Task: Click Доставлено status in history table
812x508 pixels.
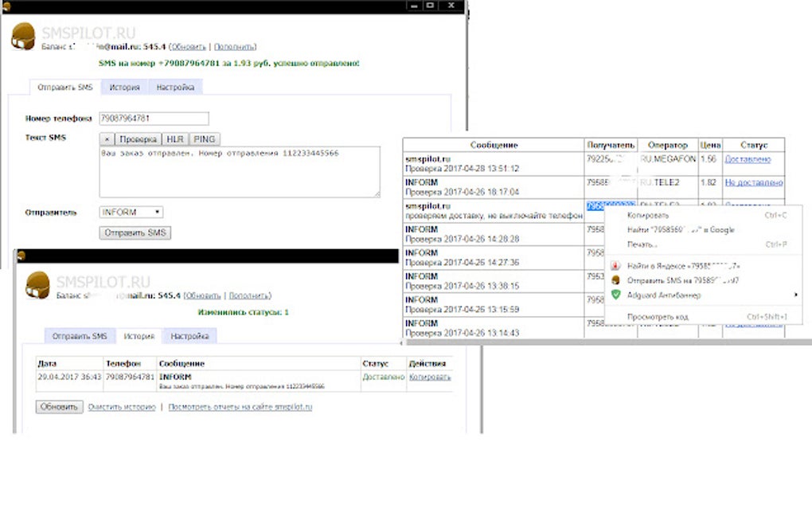Action: click(383, 377)
